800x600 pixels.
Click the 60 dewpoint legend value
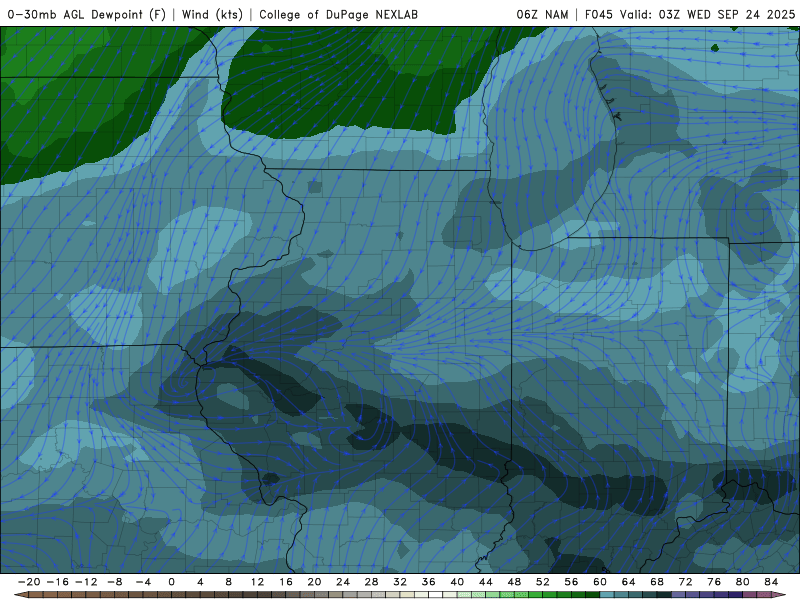coord(600,582)
